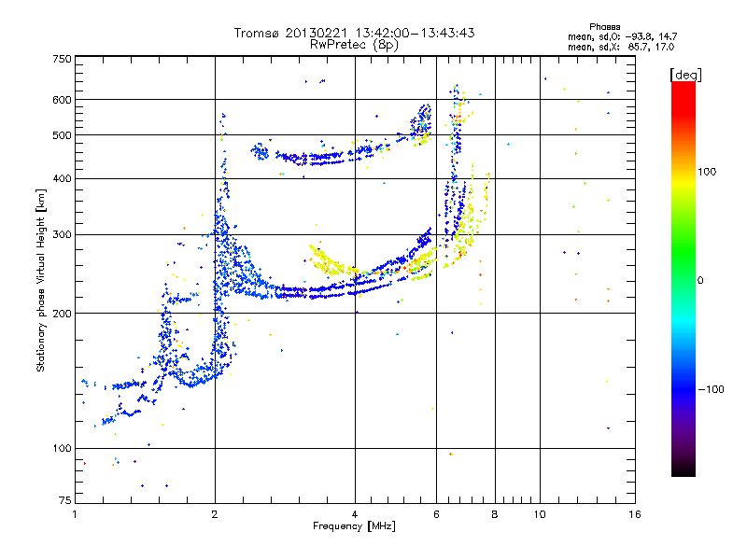The width and height of the screenshot is (747, 560).
Task: Click the 'Phases' header text
Action: [x=604, y=27]
